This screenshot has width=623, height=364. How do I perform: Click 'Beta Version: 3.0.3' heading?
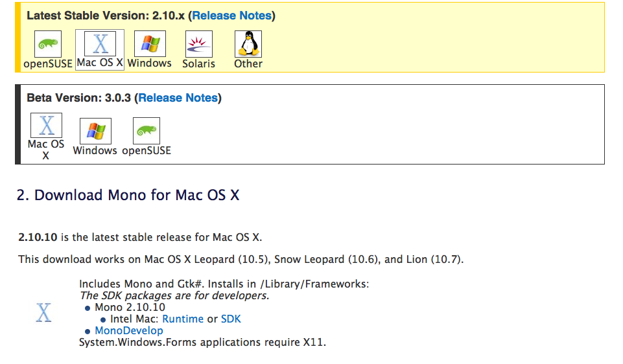click(x=78, y=98)
